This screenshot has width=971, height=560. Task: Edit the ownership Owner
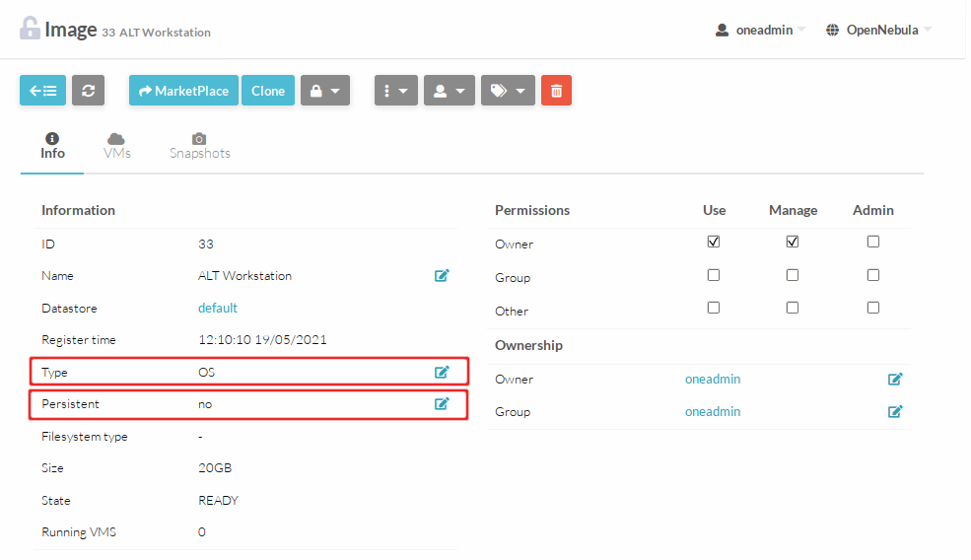(x=895, y=380)
